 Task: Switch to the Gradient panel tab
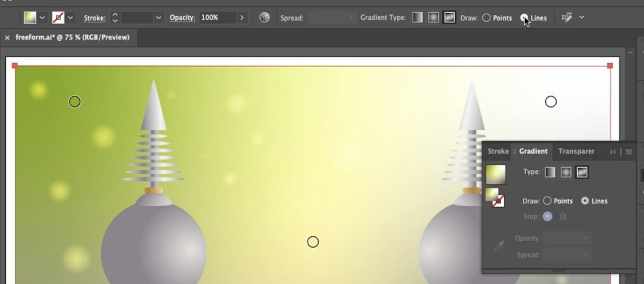(x=533, y=151)
